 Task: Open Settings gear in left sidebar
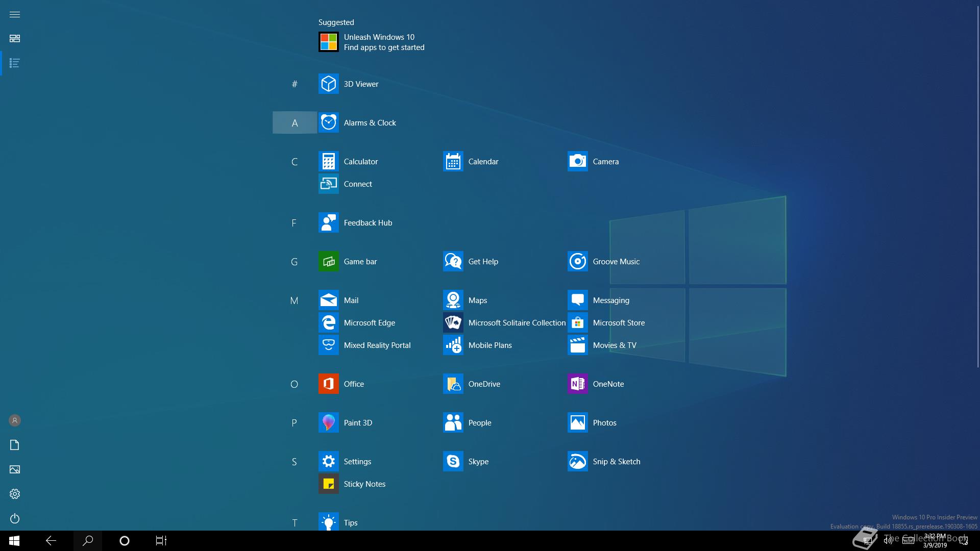pos(15,494)
